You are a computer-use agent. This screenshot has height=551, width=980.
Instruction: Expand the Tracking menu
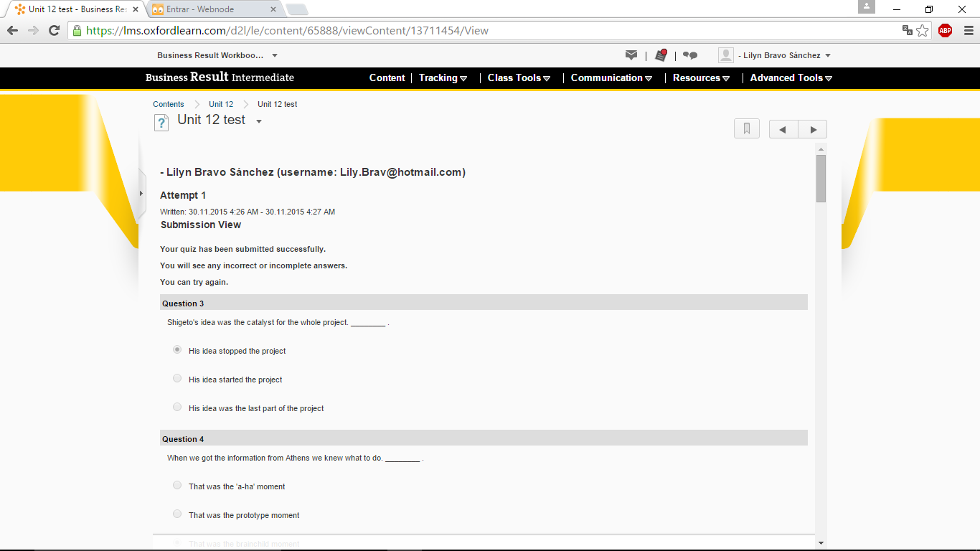tap(443, 78)
